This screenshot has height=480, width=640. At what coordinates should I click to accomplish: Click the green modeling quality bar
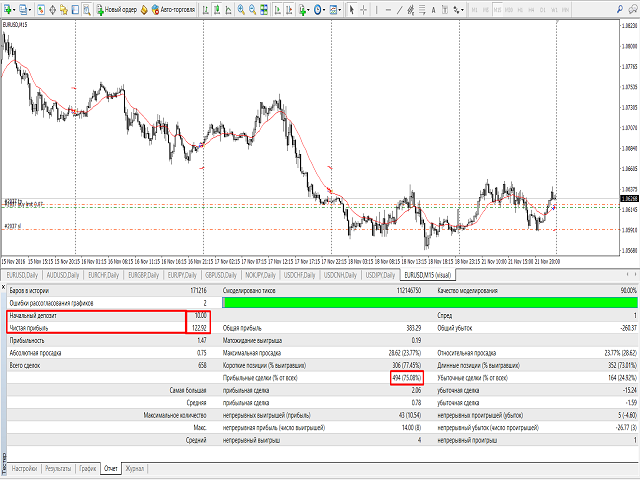click(x=430, y=302)
